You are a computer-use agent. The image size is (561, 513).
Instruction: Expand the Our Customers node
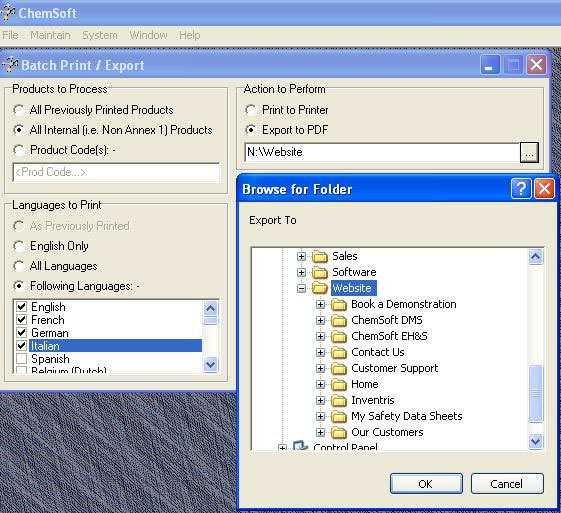(x=320, y=433)
